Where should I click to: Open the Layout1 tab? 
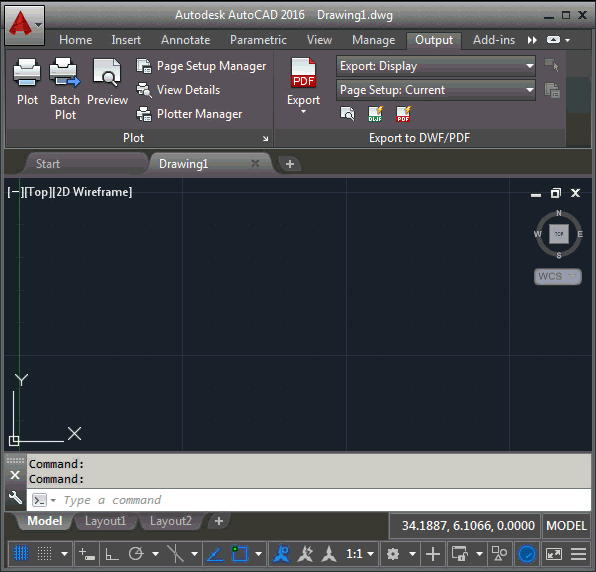click(105, 521)
